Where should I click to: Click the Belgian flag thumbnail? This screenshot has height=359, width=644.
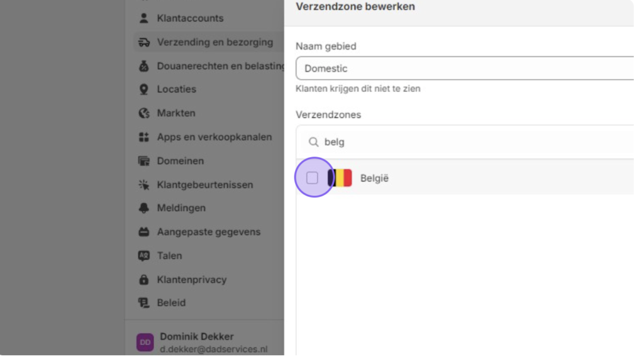340,178
